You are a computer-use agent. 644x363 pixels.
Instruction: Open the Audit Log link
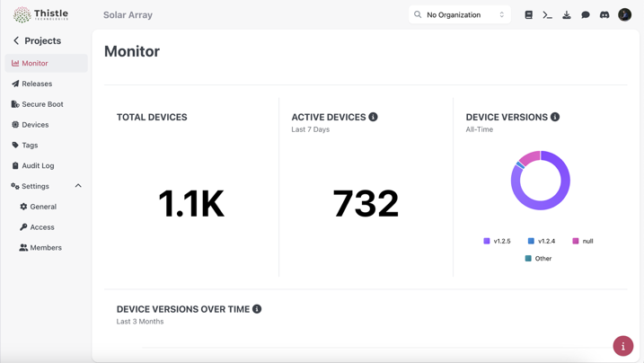pyautogui.click(x=38, y=165)
